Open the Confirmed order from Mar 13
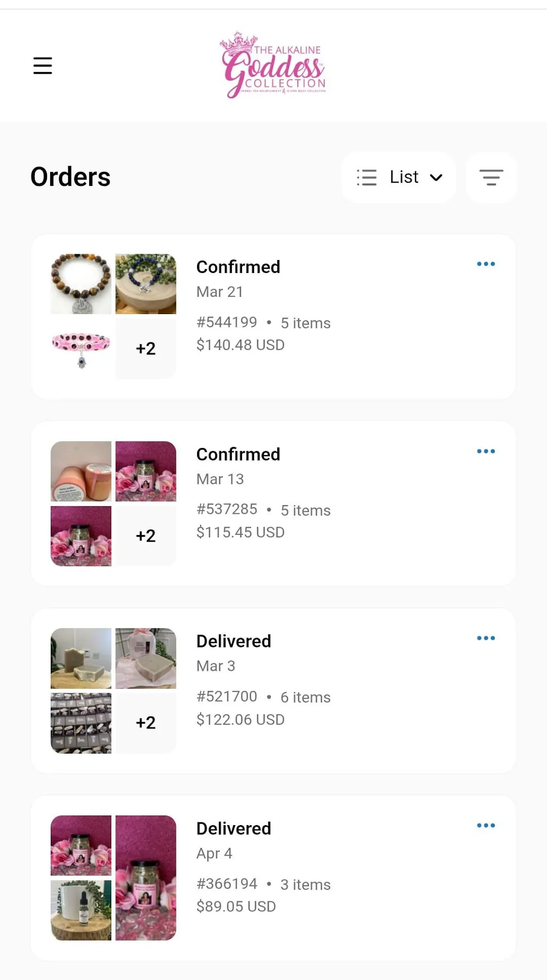Image resolution: width=547 pixels, height=980 pixels. (238, 454)
